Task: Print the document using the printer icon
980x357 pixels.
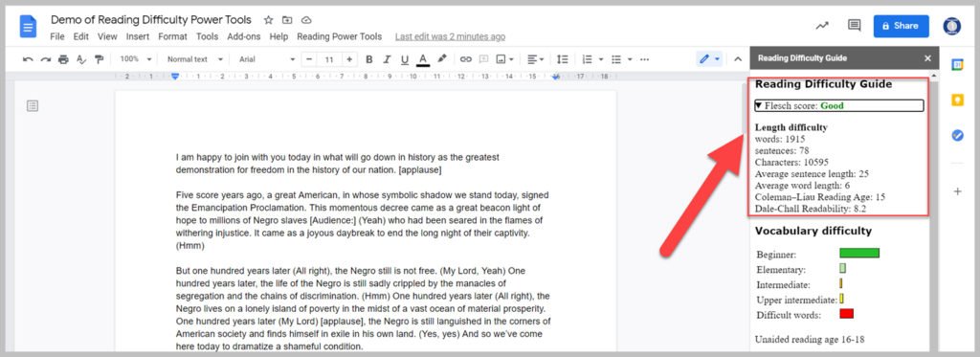Action: [x=63, y=59]
